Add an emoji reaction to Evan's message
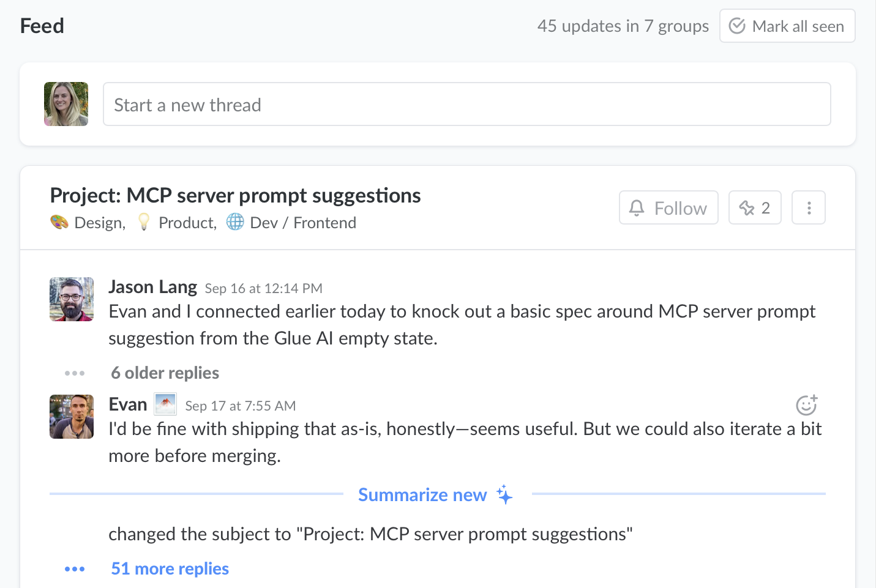 [806, 404]
